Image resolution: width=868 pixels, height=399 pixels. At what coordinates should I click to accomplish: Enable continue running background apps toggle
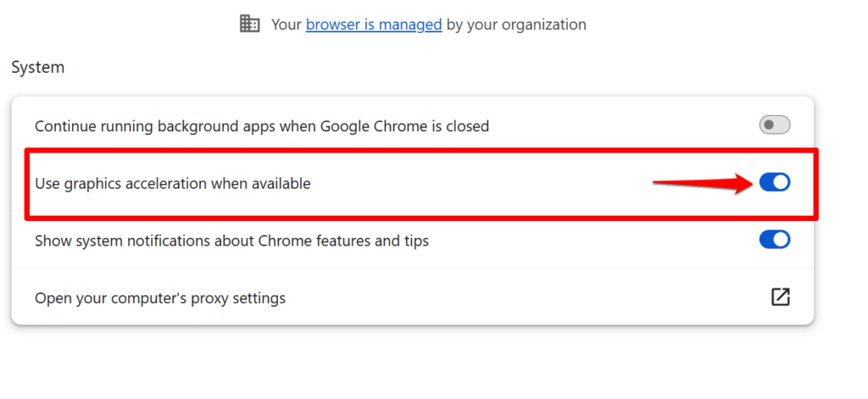tap(775, 126)
